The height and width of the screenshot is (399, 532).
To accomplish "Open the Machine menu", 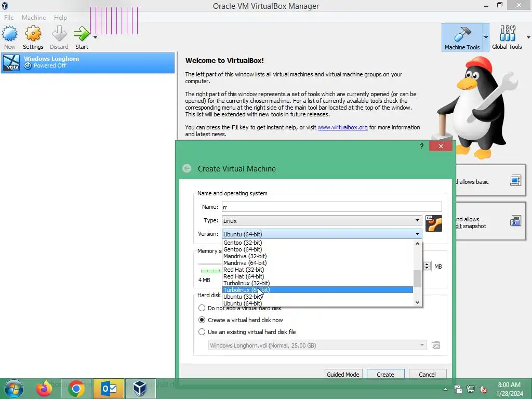I will point(34,17).
